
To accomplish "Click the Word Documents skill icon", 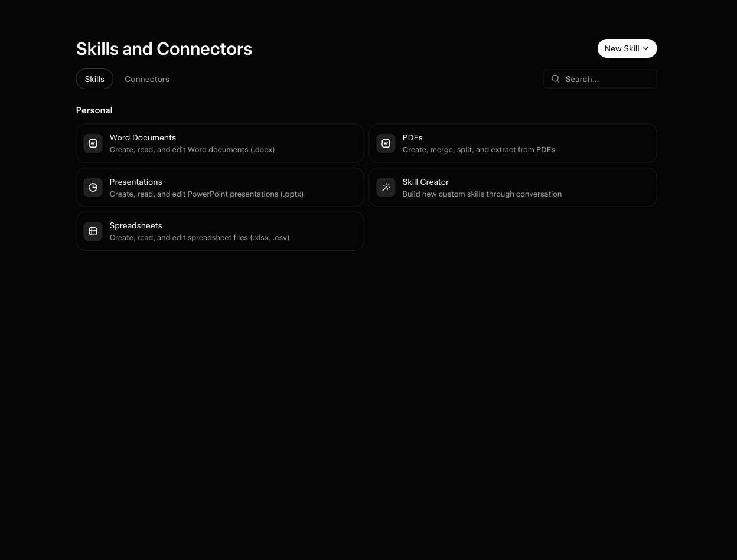I will 93,143.
